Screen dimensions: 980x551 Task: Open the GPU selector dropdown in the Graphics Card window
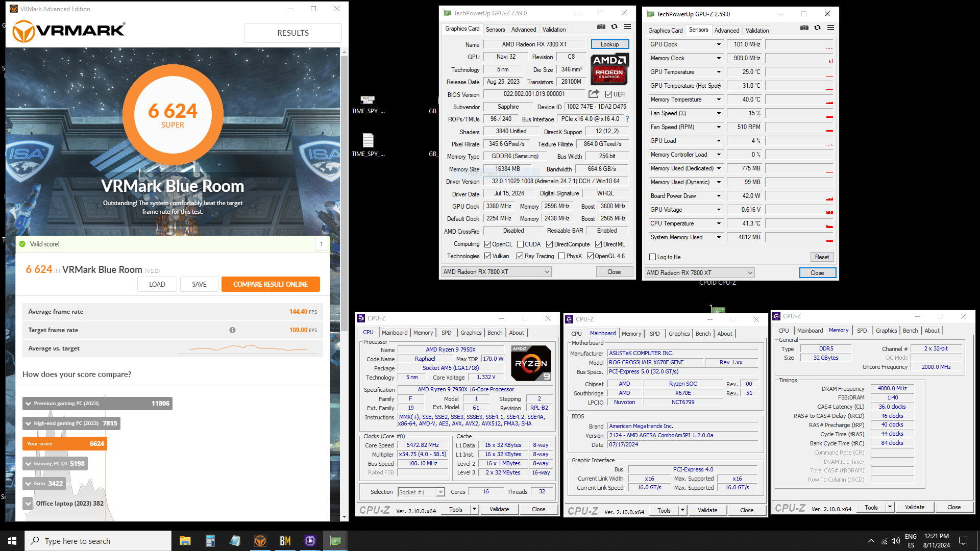pyautogui.click(x=496, y=272)
